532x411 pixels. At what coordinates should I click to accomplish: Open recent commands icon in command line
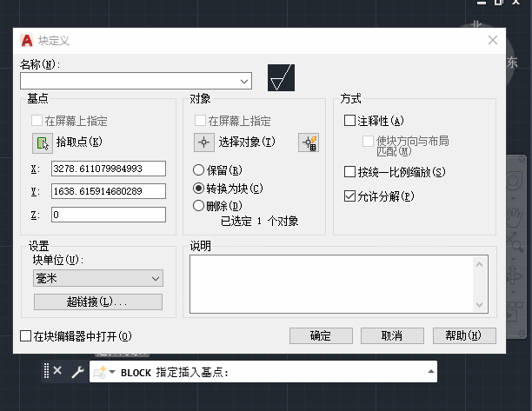101,372
